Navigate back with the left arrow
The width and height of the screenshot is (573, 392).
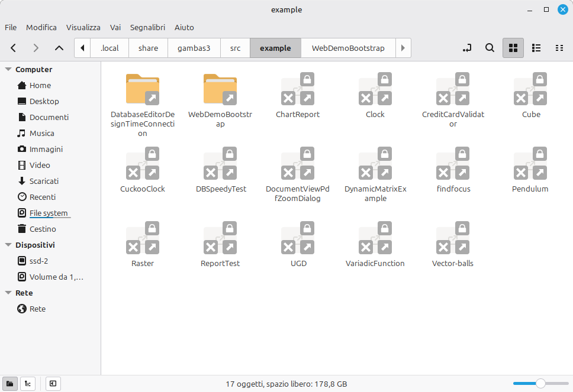click(x=14, y=48)
